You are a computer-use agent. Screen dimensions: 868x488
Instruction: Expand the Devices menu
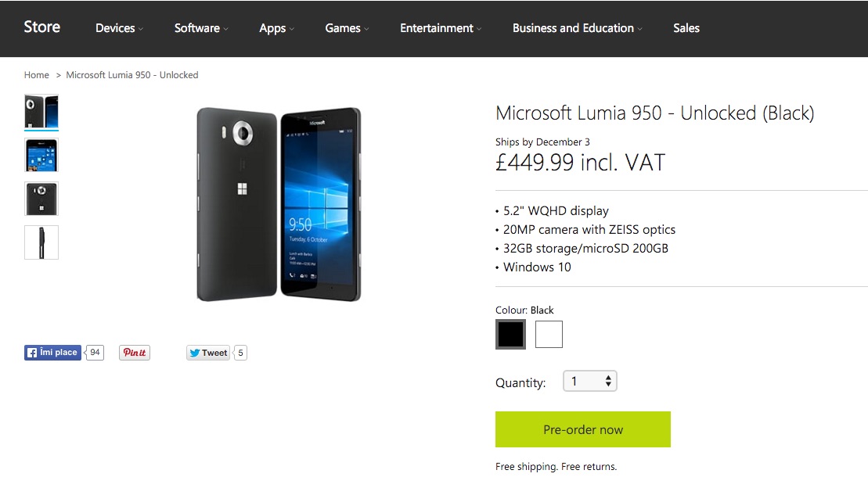tap(119, 28)
